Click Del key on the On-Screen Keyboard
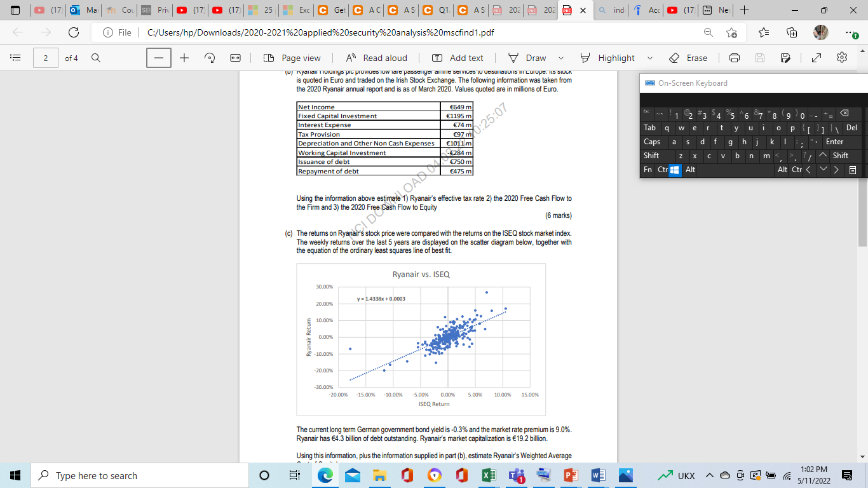The width and height of the screenshot is (868, 488). pyautogui.click(x=851, y=128)
